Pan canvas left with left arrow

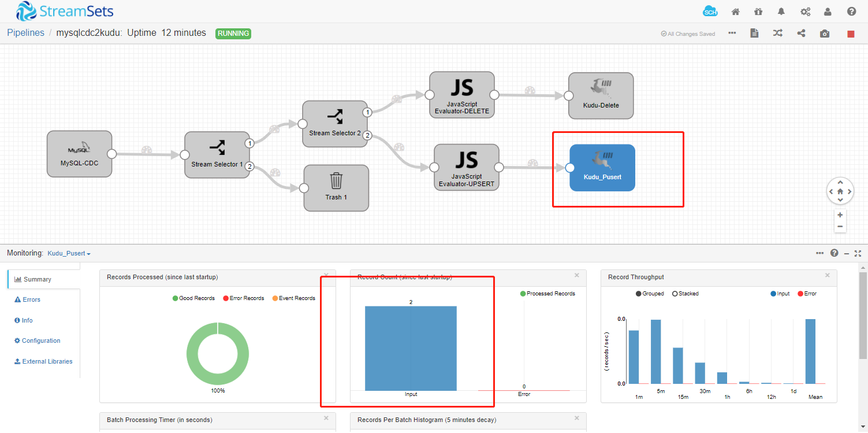pos(832,191)
